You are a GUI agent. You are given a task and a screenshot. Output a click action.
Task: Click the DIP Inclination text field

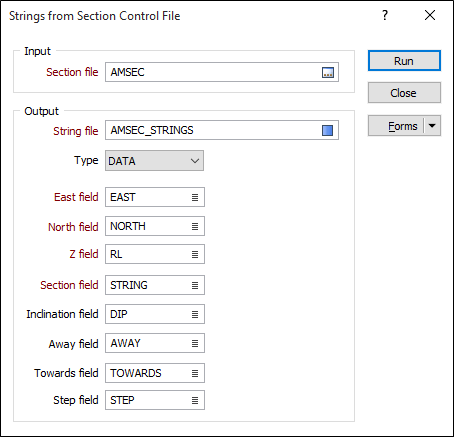point(148,314)
